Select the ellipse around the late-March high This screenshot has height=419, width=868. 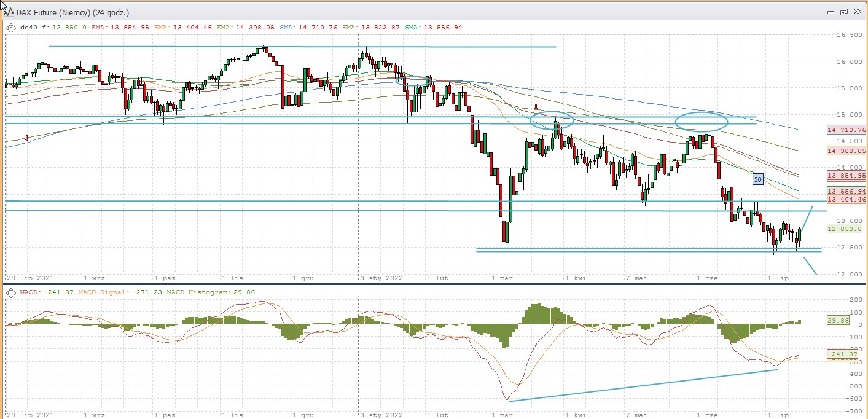pyautogui.click(x=552, y=120)
